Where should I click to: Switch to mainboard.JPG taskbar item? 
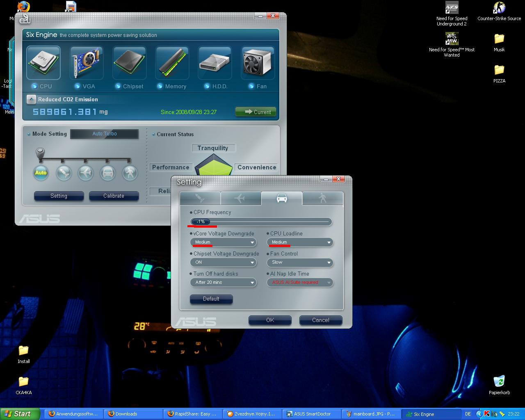click(x=370, y=414)
